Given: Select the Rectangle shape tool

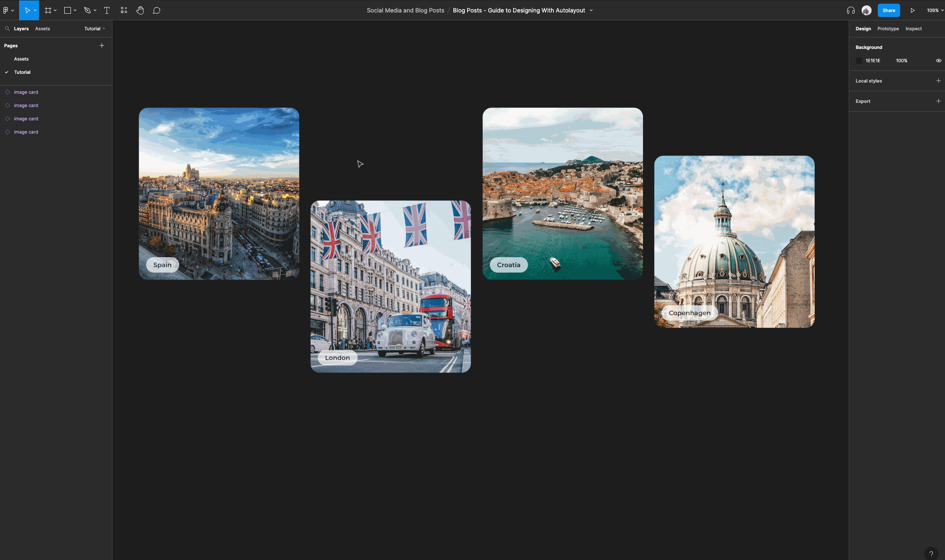Looking at the screenshot, I should 67,10.
